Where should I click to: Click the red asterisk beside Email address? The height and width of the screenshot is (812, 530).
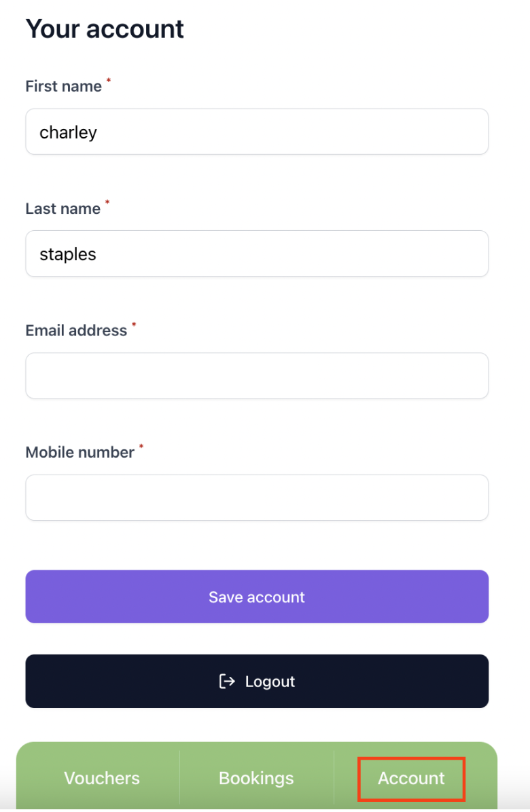point(134,325)
